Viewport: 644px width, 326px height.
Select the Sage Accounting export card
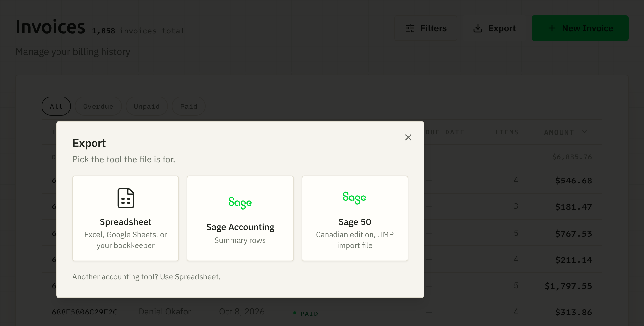[240, 218]
